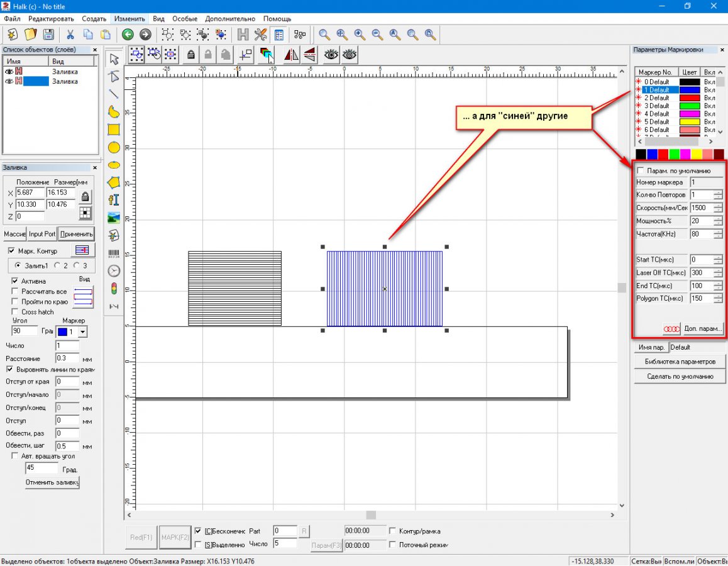
Task: Click the Библиотека параметров button
Action: pyautogui.click(x=680, y=362)
